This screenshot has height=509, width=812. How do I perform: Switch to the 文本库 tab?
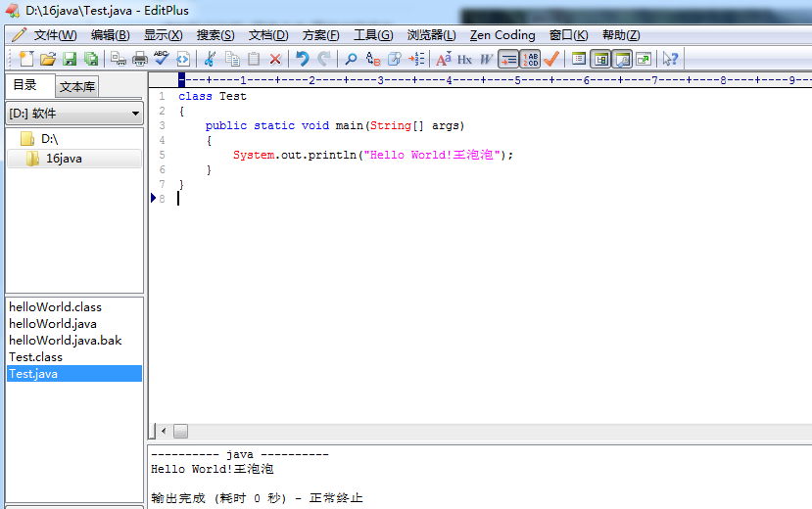pyautogui.click(x=77, y=87)
